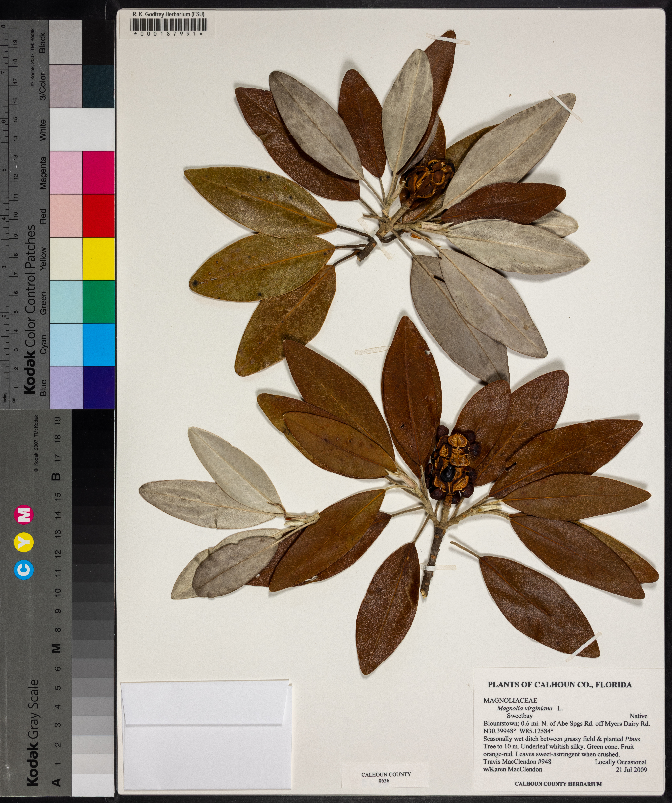Click the Calhoun County Herbarium footer text
This screenshot has width=672, height=803.
[558, 784]
